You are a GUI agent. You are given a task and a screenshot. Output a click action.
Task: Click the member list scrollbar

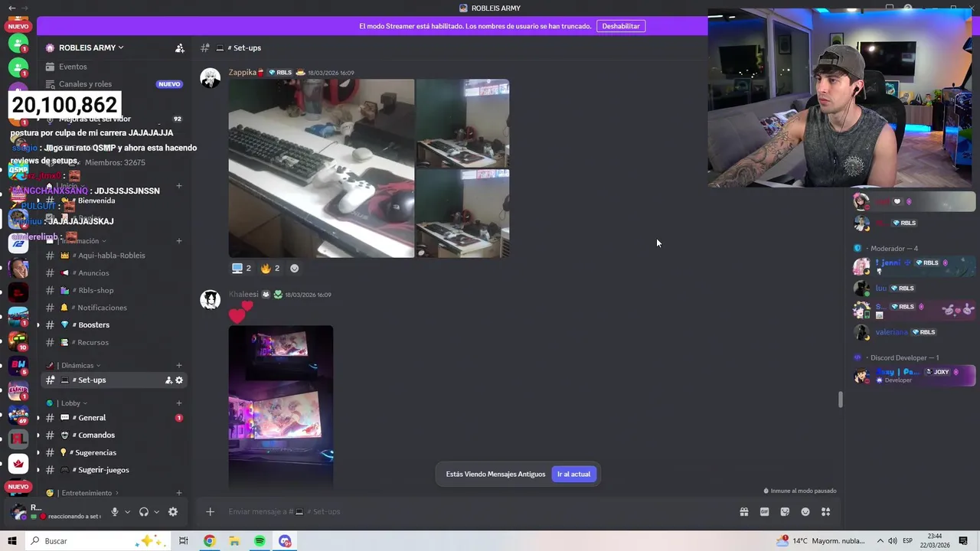point(840,399)
